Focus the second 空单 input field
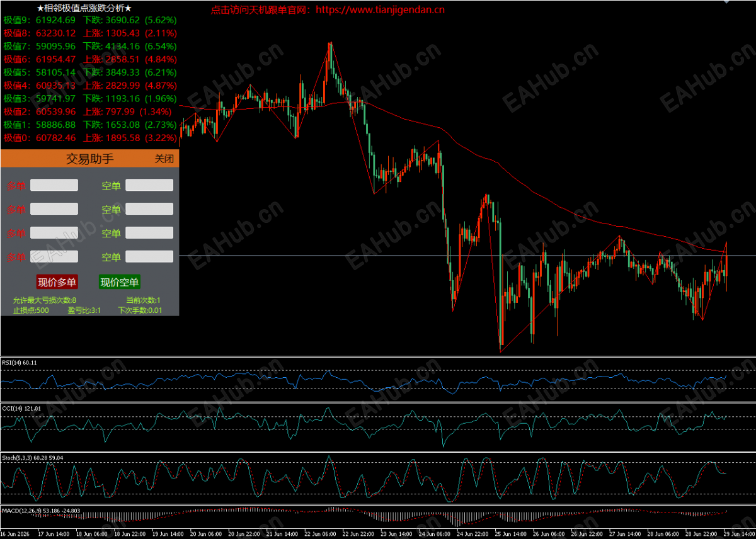This screenshot has width=756, height=539. (x=149, y=208)
